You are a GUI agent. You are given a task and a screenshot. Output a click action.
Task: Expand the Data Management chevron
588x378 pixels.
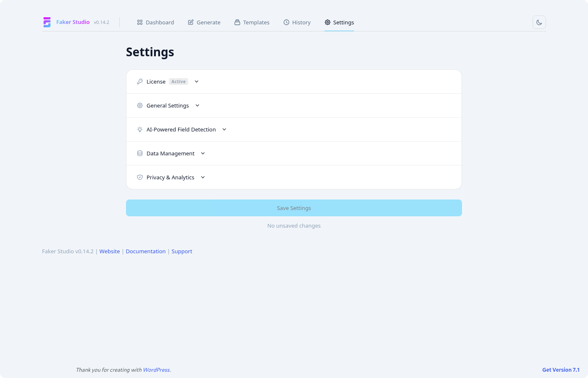[x=203, y=153]
